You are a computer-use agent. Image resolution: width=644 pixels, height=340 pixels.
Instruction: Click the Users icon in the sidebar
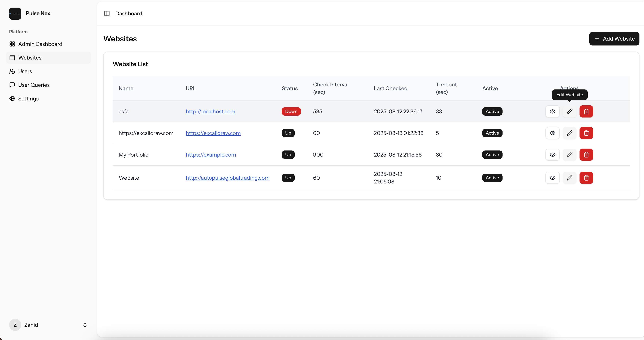[12, 71]
